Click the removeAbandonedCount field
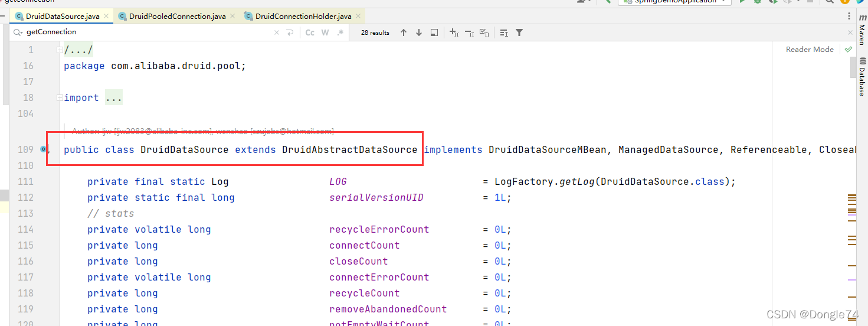The width and height of the screenshot is (868, 326). point(388,309)
